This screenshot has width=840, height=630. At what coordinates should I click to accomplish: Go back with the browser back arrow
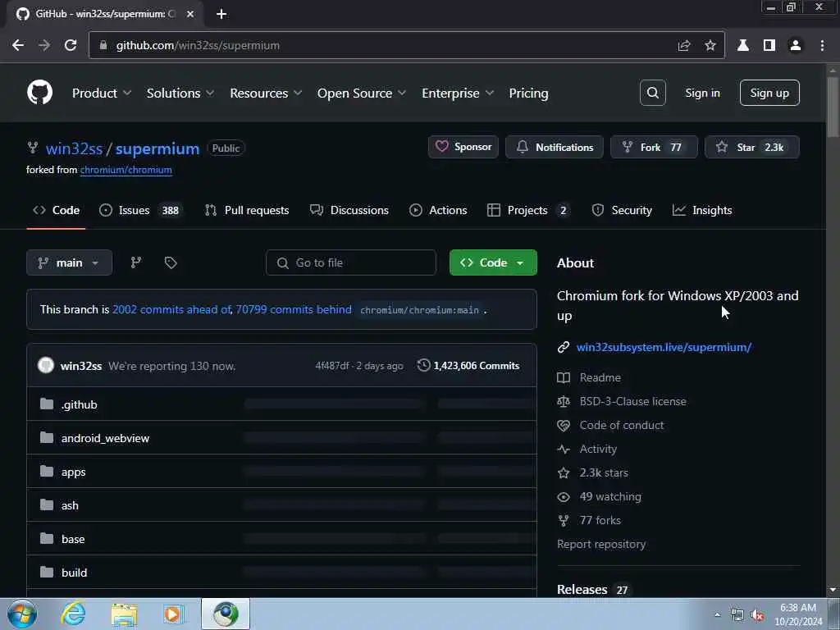point(18,46)
